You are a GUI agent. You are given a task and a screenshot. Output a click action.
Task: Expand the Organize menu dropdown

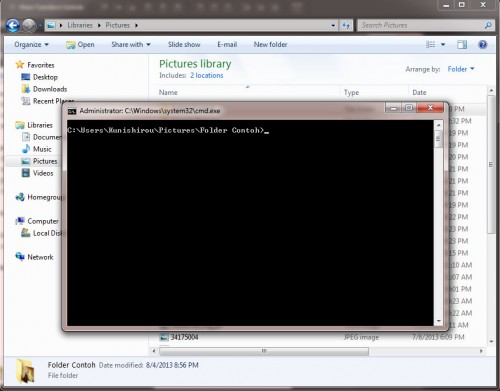click(x=31, y=44)
